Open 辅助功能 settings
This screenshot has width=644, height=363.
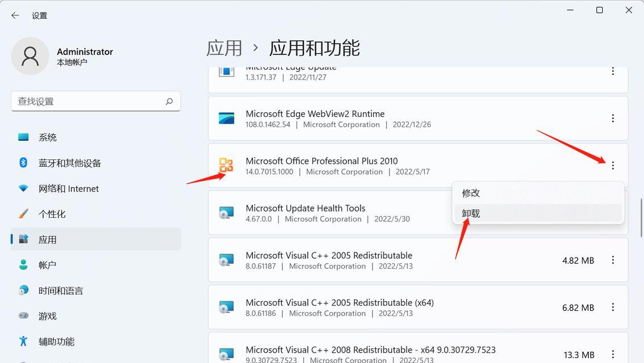click(x=96, y=341)
